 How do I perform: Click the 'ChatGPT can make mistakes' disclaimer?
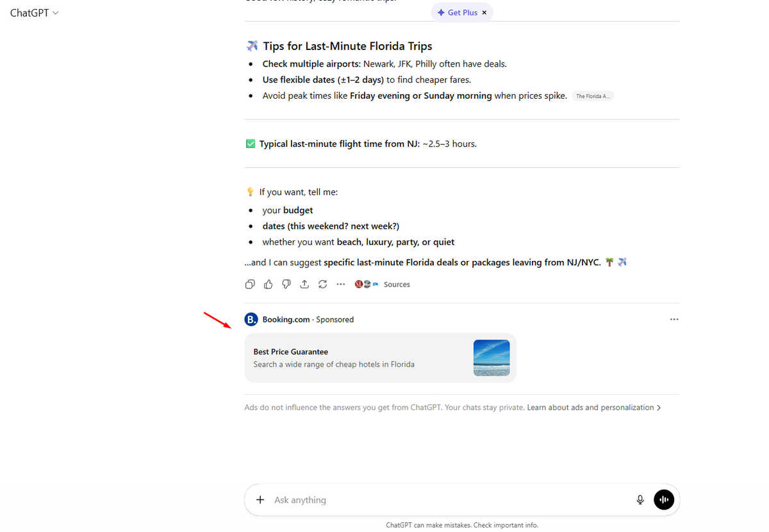coord(462,525)
